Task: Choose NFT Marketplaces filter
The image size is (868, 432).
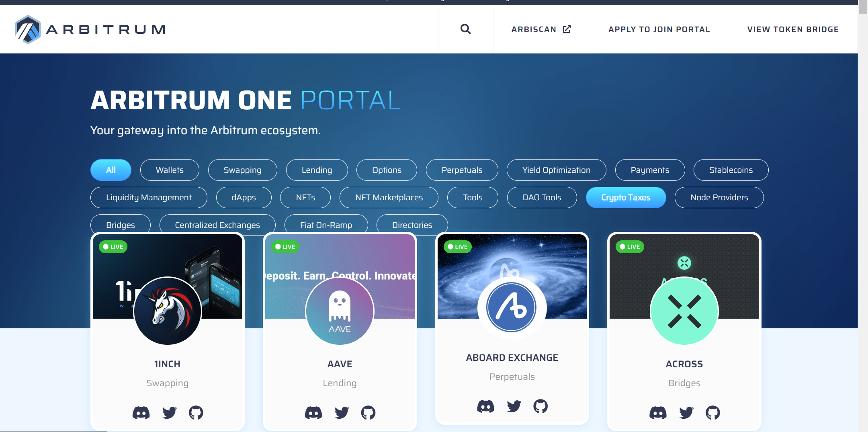Action: click(389, 197)
